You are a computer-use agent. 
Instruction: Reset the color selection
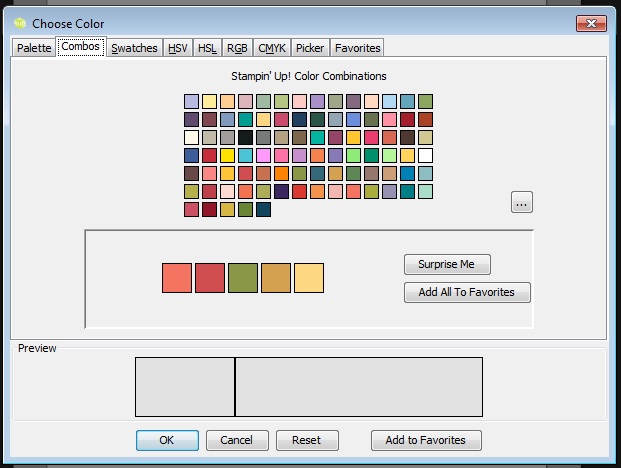click(x=307, y=440)
